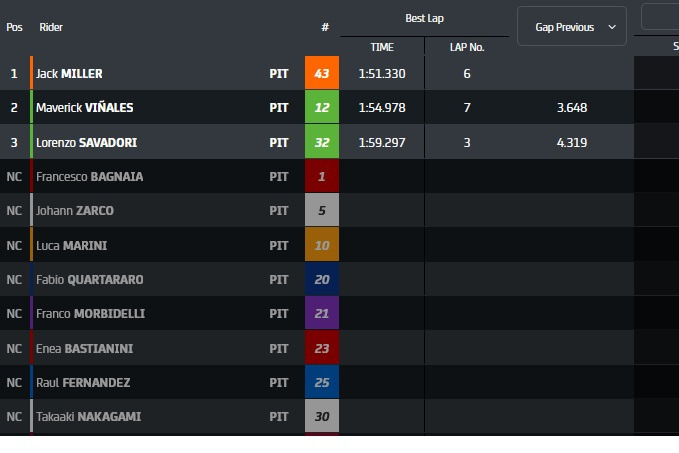Open the partially visible dropdown after Gap Previous
Screen dimensions: 679x453
(x=660, y=16)
